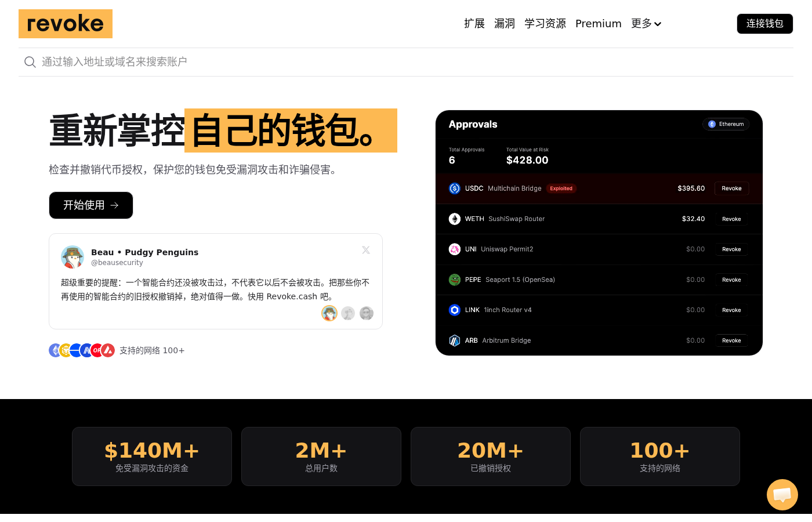Click the Exploited badge
Viewport: 812px width, 522px height.
tap(561, 188)
